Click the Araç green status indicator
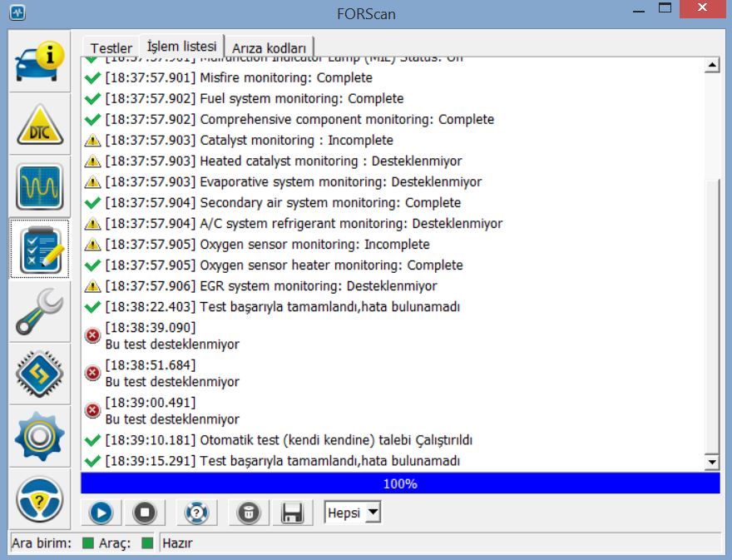732x560 pixels. (x=147, y=543)
